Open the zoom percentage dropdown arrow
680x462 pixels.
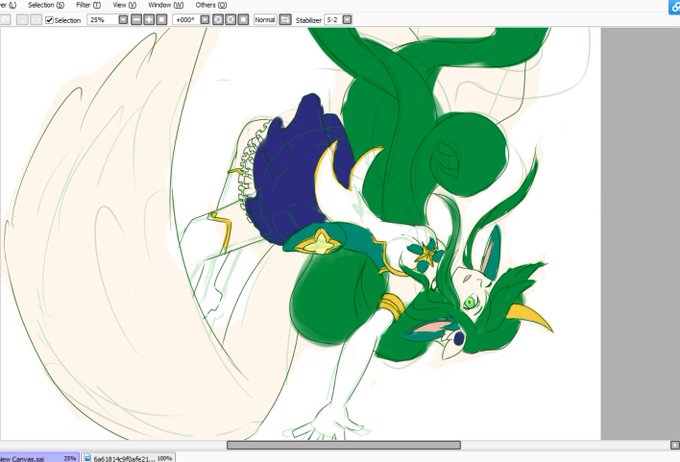[x=123, y=20]
